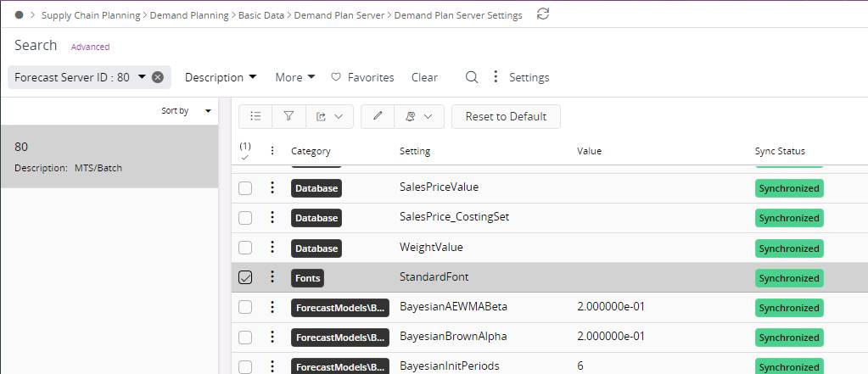
Task: Click the search magnifier icon
Action: tap(472, 77)
